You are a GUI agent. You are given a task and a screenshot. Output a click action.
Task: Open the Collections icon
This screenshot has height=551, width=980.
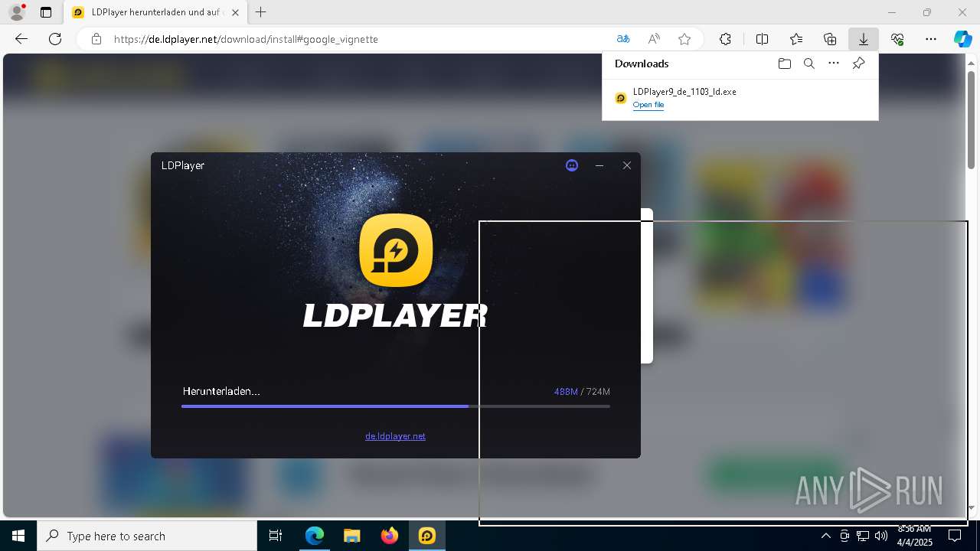[830, 39]
